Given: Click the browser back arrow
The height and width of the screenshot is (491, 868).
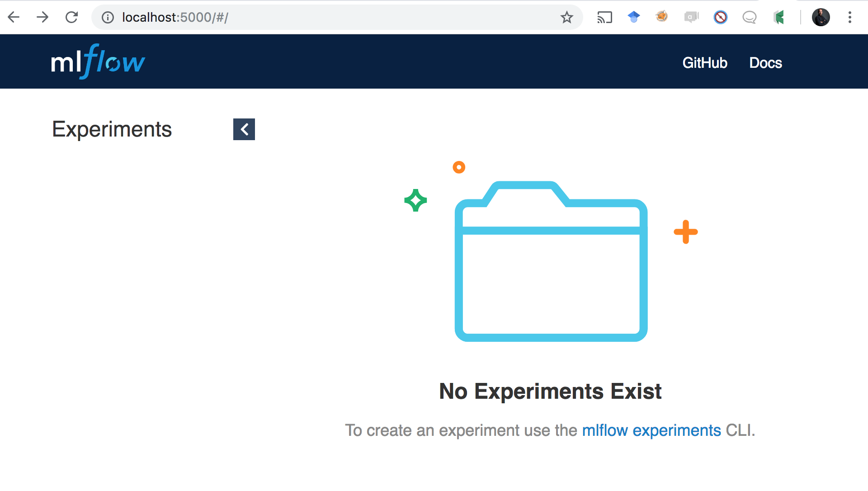Looking at the screenshot, I should (x=14, y=17).
